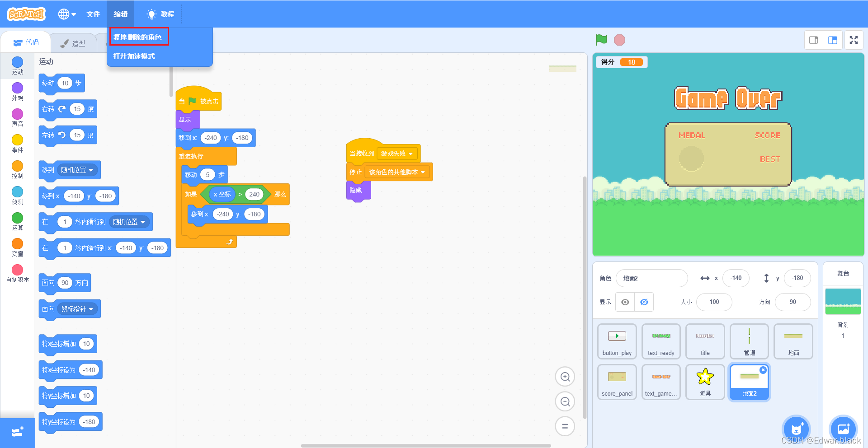
Task: Open 随机位置 dropdown in 滑行到 block
Action: pyautogui.click(x=129, y=222)
